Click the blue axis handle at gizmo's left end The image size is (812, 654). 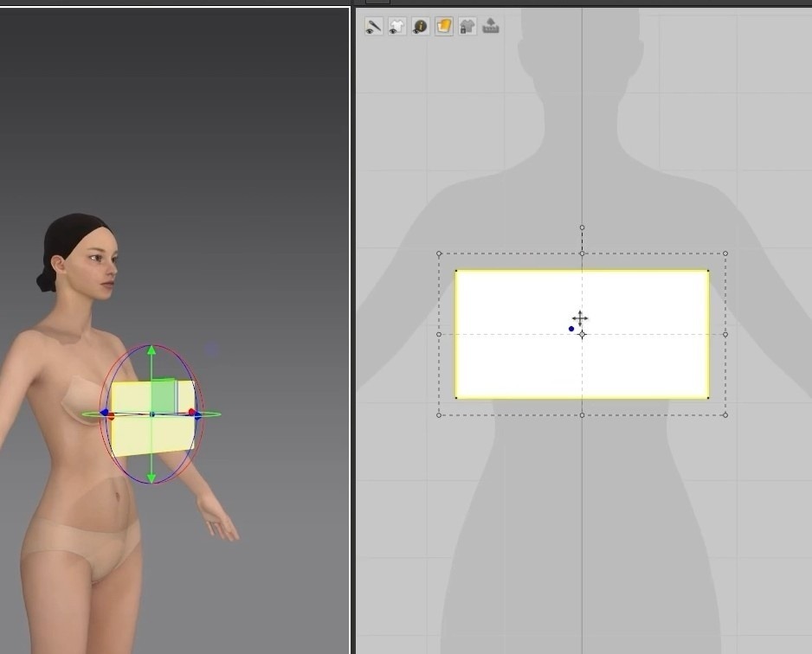coord(104,413)
